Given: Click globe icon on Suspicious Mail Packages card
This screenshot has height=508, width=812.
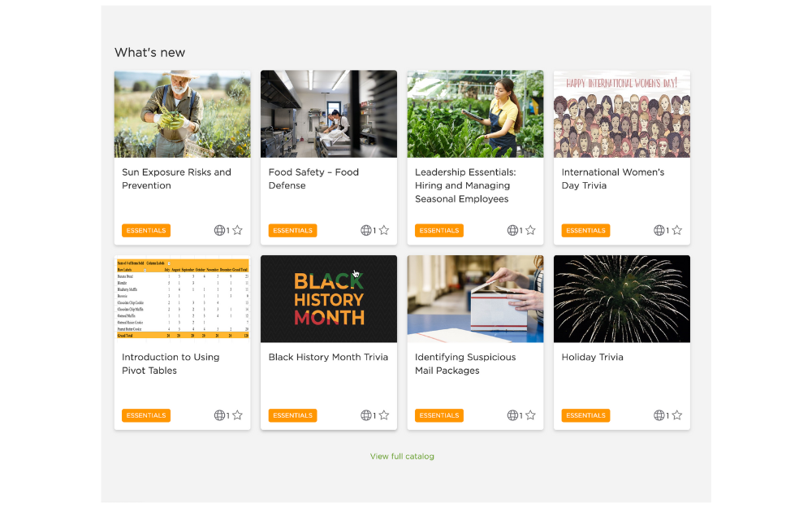Looking at the screenshot, I should point(512,415).
